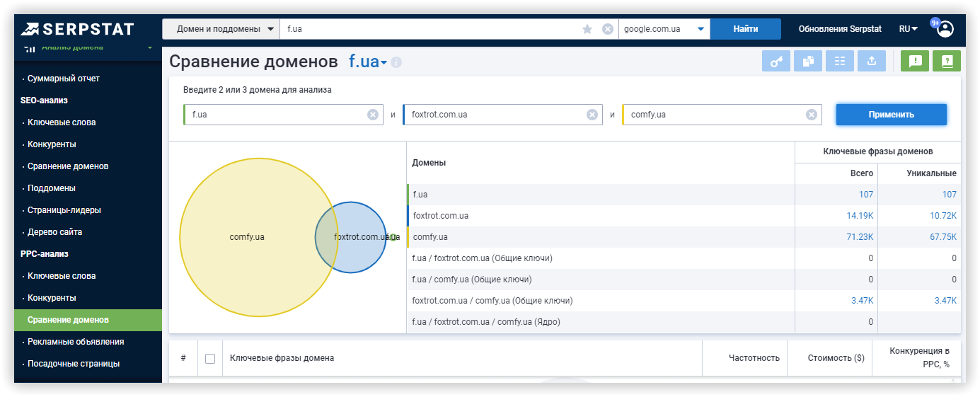Image resolution: width=980 pixels, height=397 pixels.
Task: Open SEO 'Сравнение доменов' in sidebar
Action: point(68,166)
